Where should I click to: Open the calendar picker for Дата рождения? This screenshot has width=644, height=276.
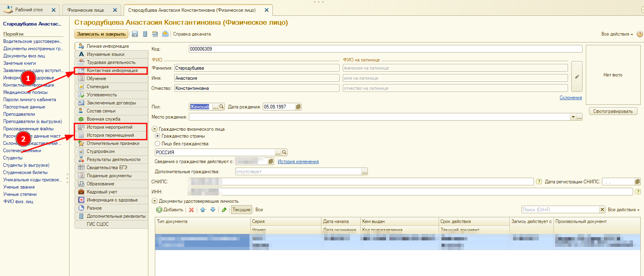click(x=298, y=107)
